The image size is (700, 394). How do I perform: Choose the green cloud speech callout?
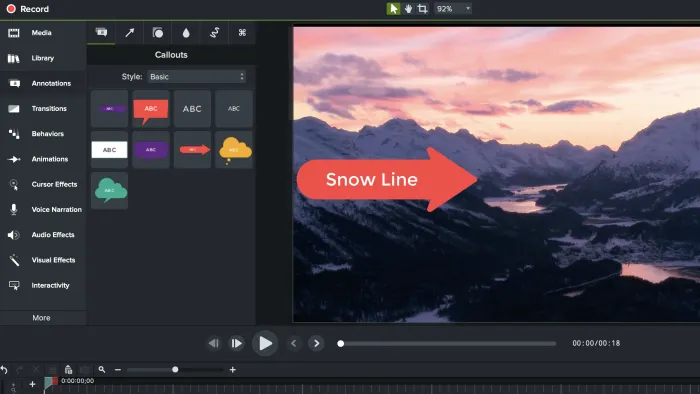[109, 191]
